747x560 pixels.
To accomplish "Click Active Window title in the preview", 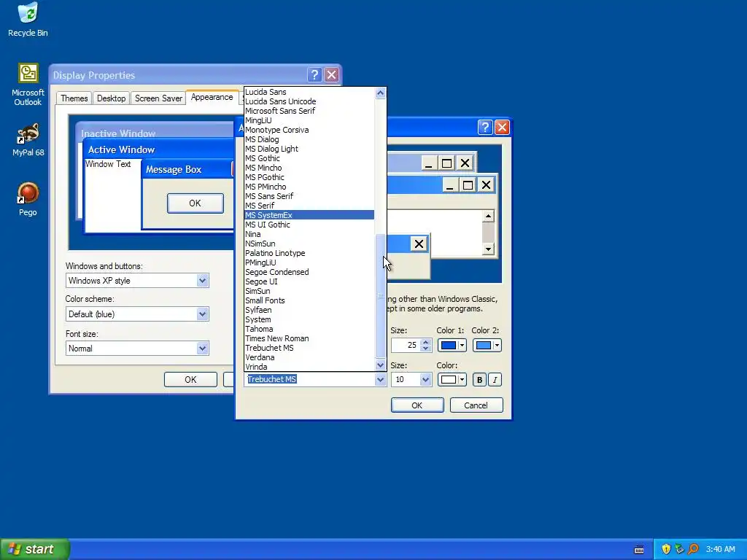I will point(122,149).
